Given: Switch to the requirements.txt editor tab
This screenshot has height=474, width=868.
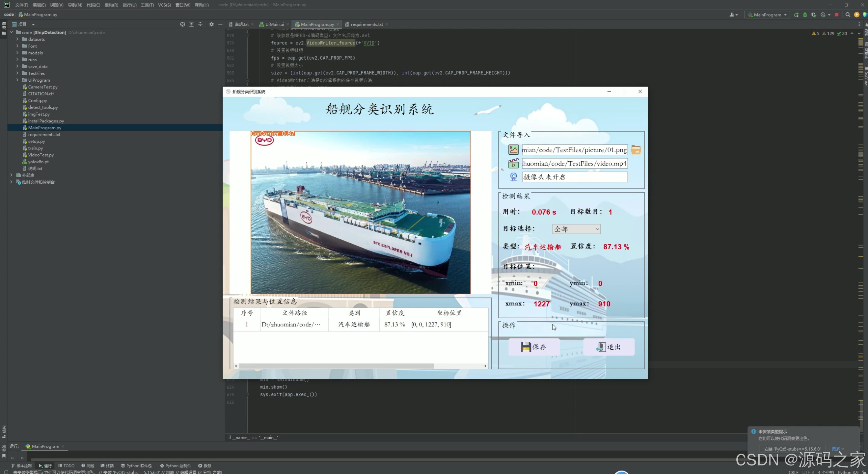Looking at the screenshot, I should tap(366, 24).
